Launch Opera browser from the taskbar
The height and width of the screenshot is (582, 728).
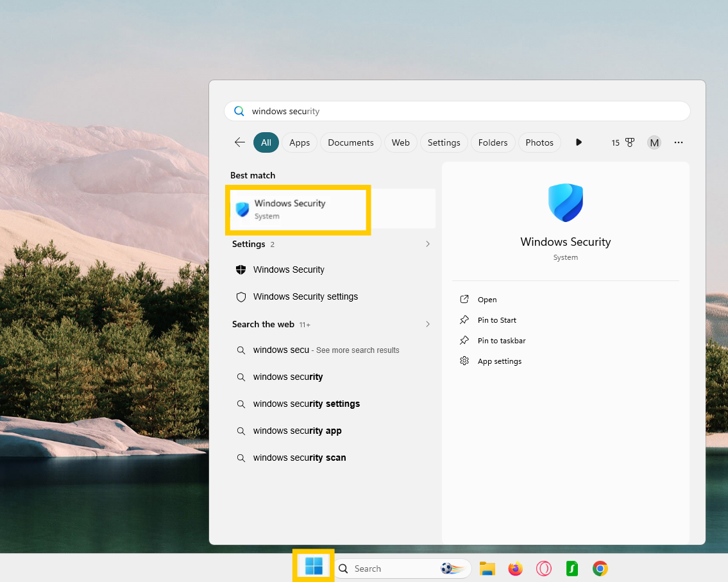(x=544, y=569)
